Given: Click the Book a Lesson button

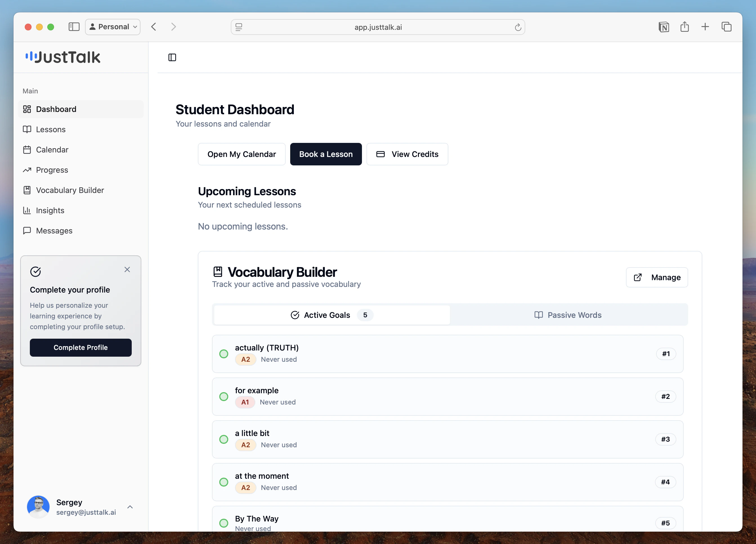Looking at the screenshot, I should pos(326,154).
